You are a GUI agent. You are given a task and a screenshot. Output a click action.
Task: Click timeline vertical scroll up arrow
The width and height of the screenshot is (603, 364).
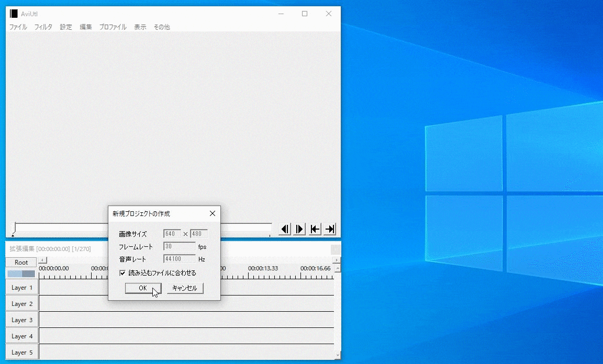pyautogui.click(x=338, y=268)
